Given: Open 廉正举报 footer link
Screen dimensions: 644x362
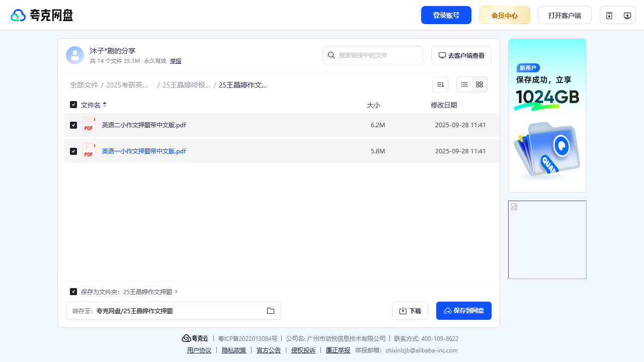Looking at the screenshot, I should tap(338, 350).
